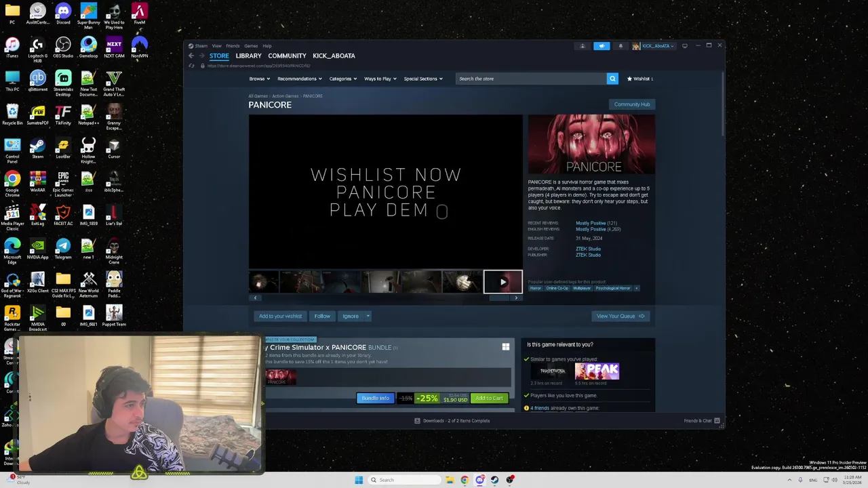Select Google Chrome desktop icon
868x488 pixels.
pos(12,184)
